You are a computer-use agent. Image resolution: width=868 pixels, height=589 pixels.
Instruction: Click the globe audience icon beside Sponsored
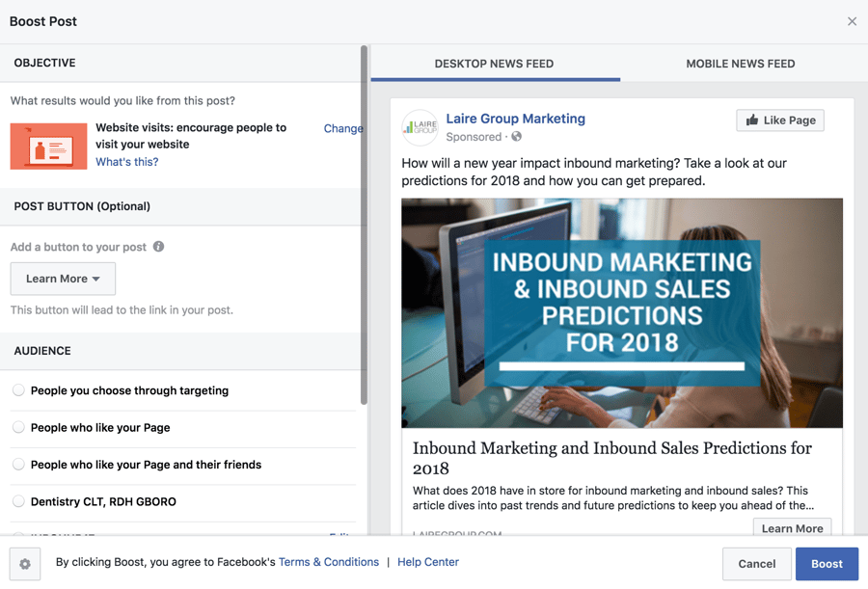pos(517,136)
